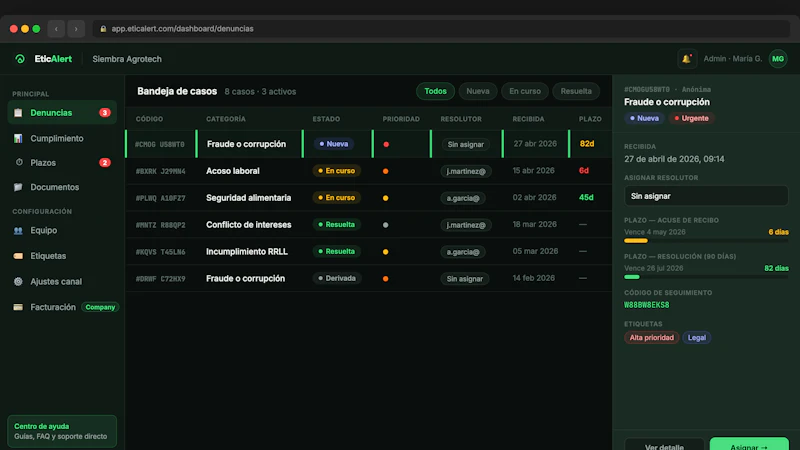Click the Etiquetas tag icon
This screenshot has width=800, height=450.
coord(18,256)
